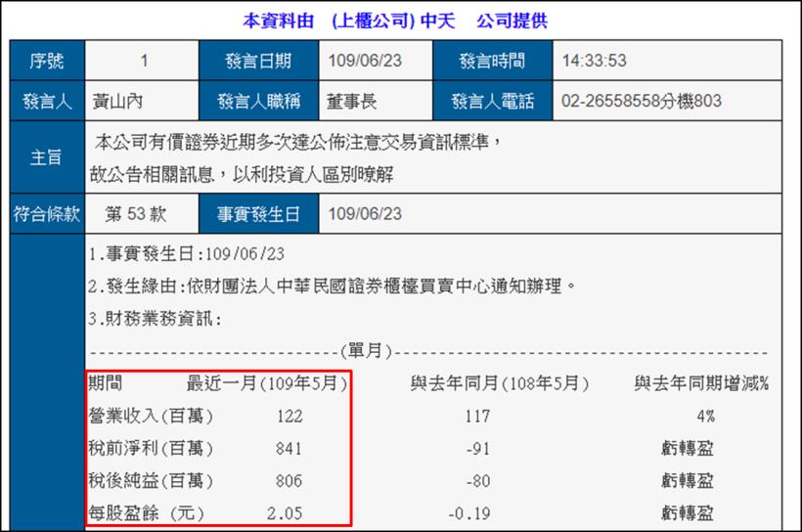Click the line '3.財務業務資訊:'

coord(155,319)
